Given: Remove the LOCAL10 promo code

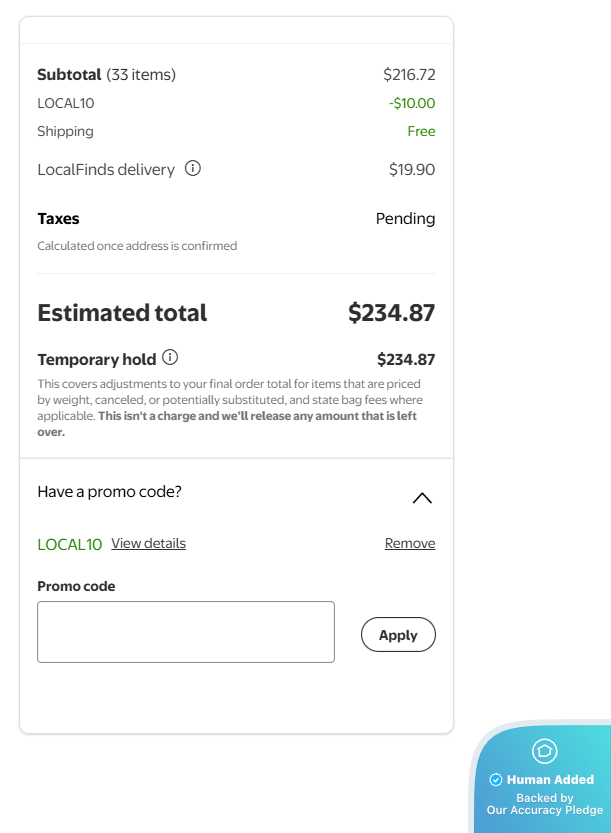Looking at the screenshot, I should point(410,544).
